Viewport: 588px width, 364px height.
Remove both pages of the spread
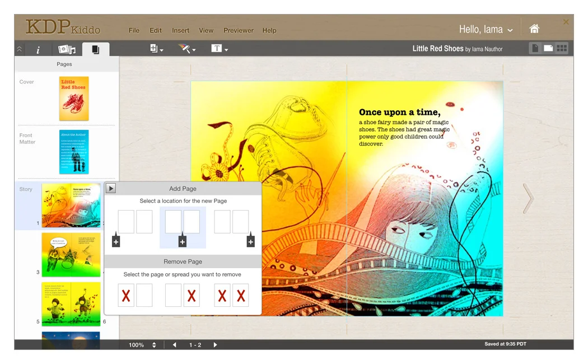point(231,295)
